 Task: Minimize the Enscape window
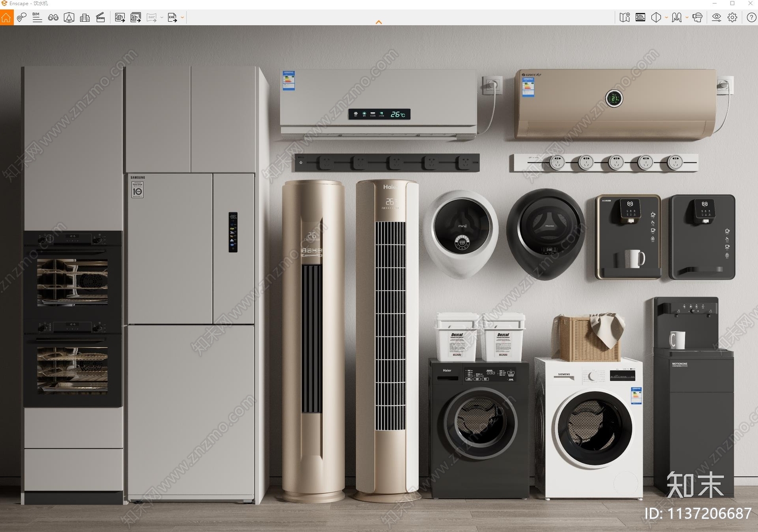pos(714,3)
